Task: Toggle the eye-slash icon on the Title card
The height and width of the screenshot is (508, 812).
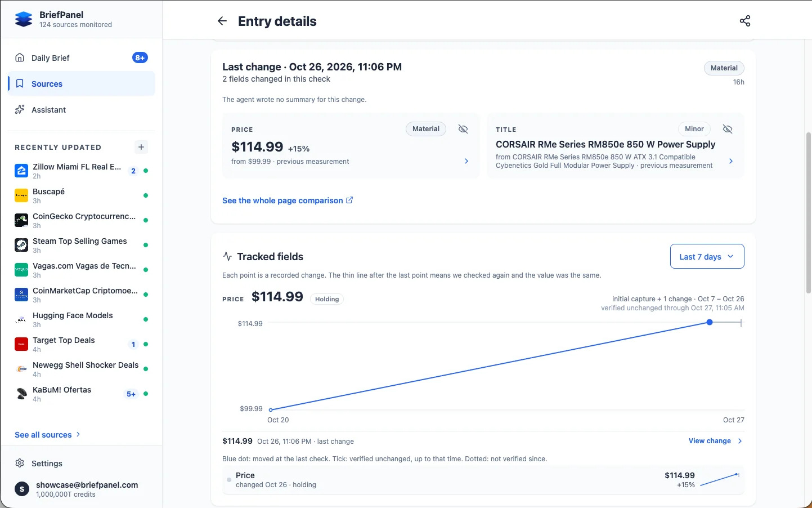Action: [728, 129]
